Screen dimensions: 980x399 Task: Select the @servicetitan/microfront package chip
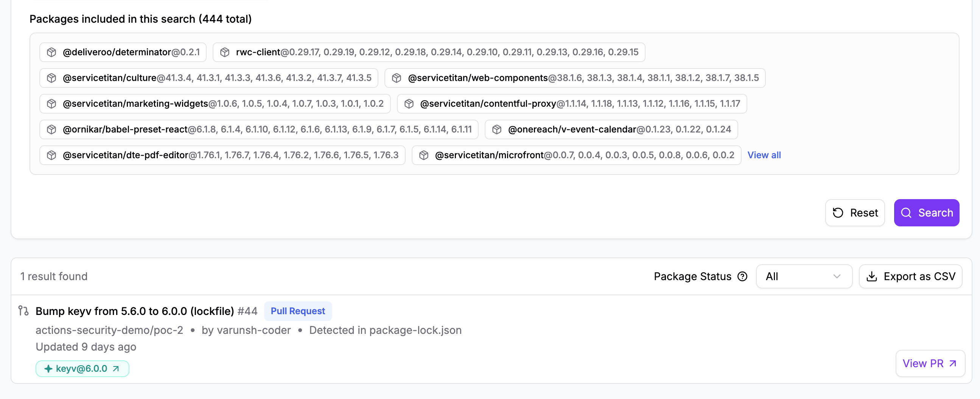[576, 155]
